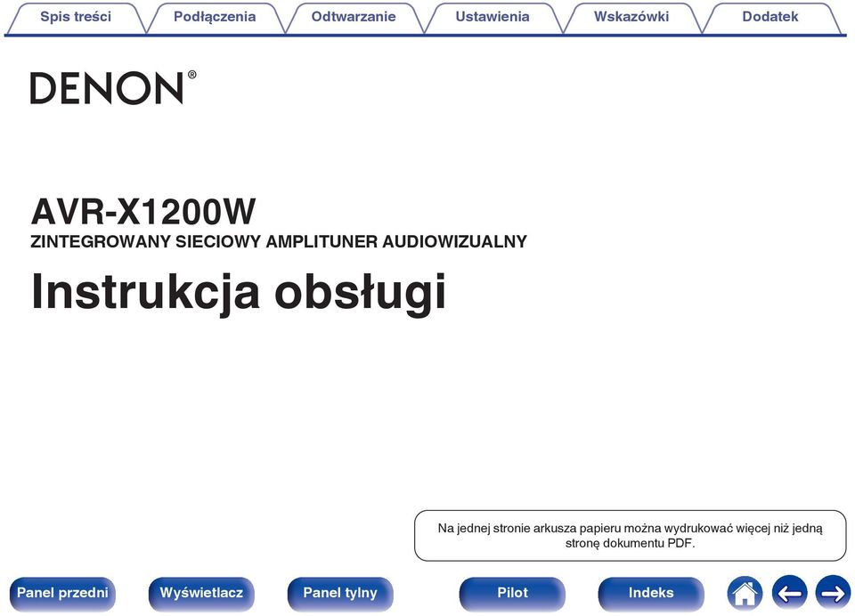Go to the Ustawienia tab
The image size is (855, 616).
(x=493, y=18)
